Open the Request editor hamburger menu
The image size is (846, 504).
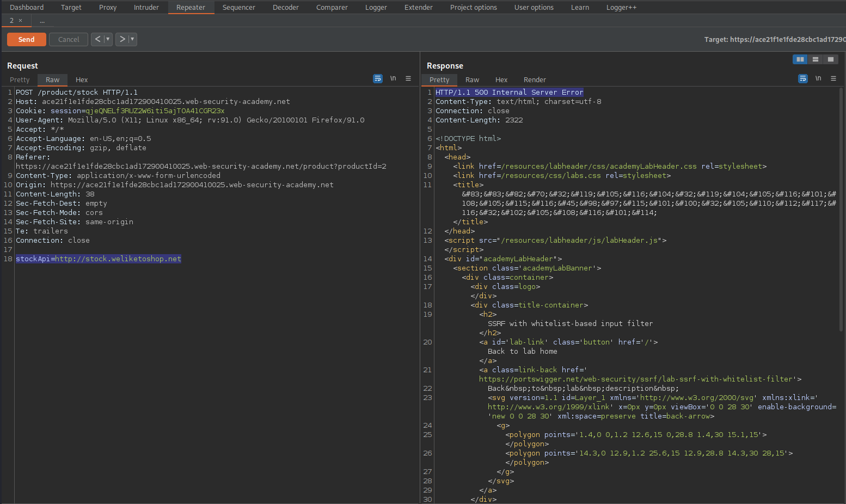(408, 79)
